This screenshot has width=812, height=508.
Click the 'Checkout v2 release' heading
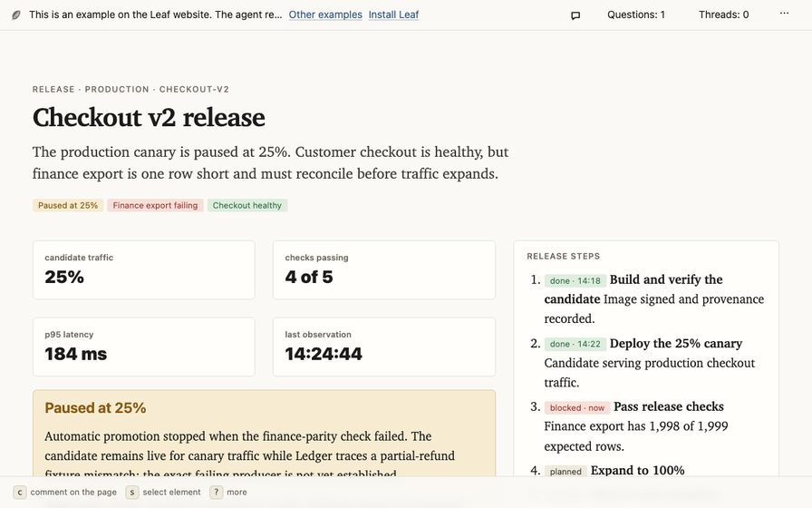pyautogui.click(x=149, y=118)
